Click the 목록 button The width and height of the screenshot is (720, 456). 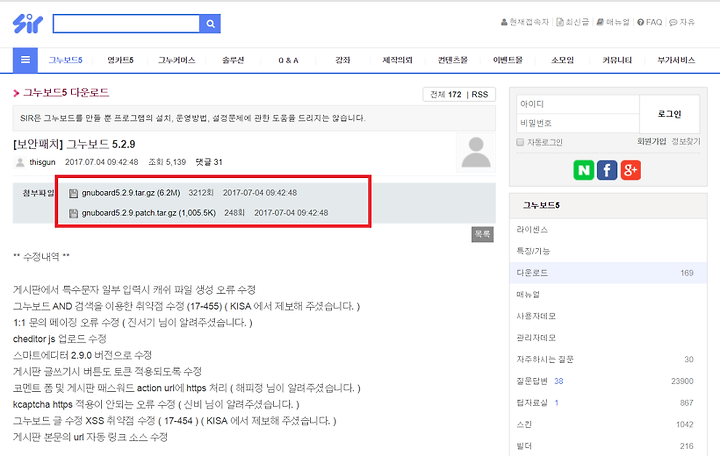[482, 234]
